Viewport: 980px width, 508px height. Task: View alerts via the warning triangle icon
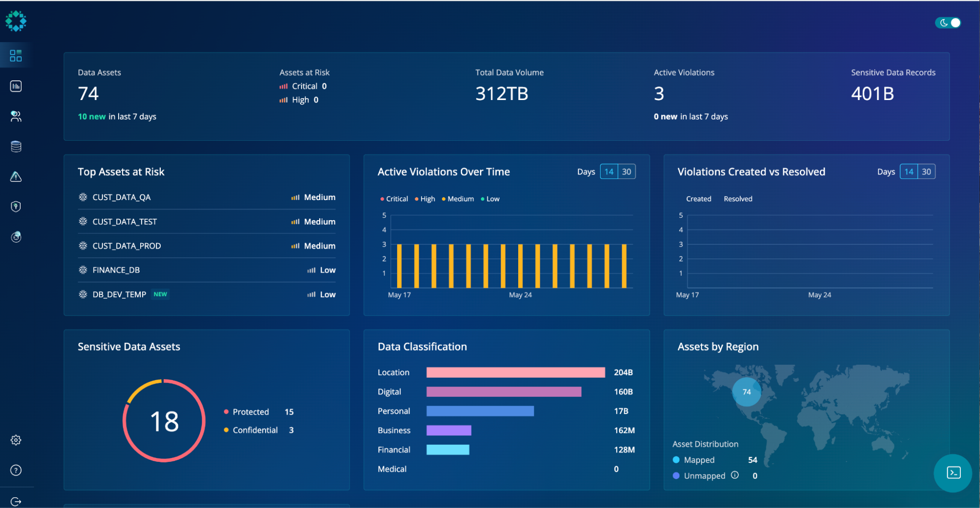15,177
